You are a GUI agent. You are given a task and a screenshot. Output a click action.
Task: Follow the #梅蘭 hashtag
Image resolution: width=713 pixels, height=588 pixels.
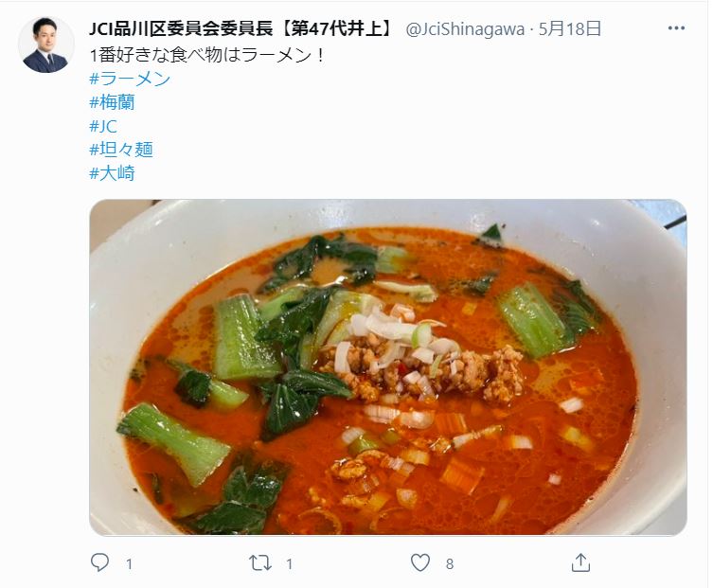point(112,102)
